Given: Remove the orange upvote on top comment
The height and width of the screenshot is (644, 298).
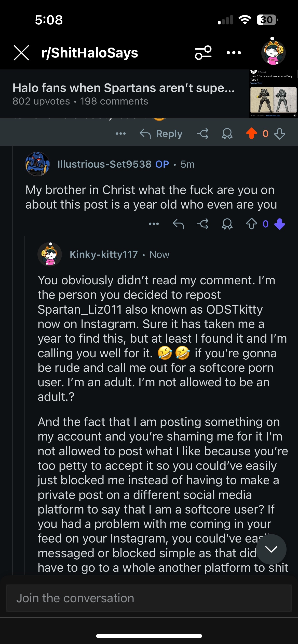Looking at the screenshot, I should (251, 134).
